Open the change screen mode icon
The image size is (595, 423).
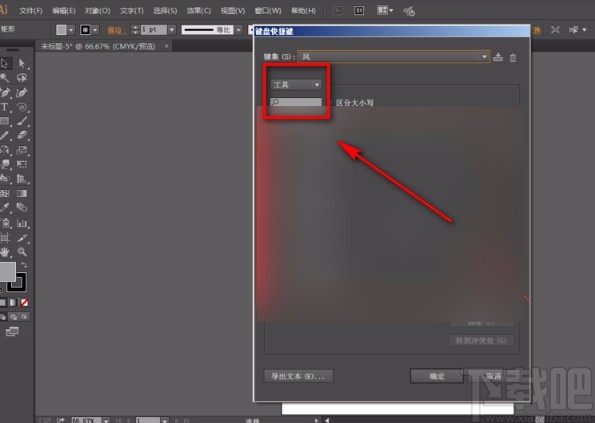12,332
